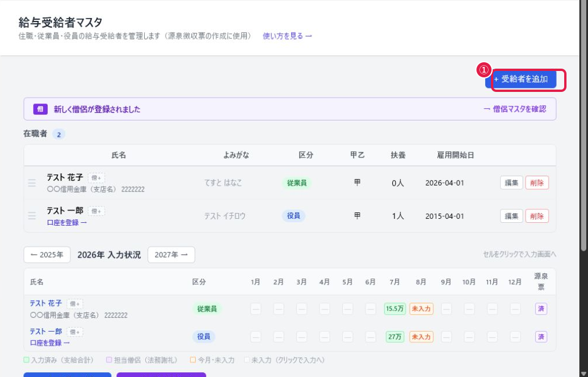Delete テスト 一郎 with the 削除 button
This screenshot has height=377, width=588.
537,216
